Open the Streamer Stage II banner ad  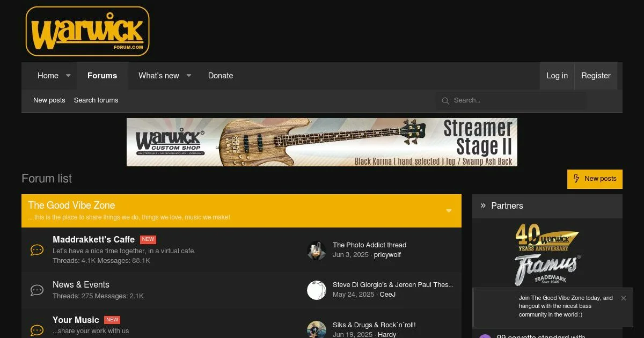coord(322,142)
